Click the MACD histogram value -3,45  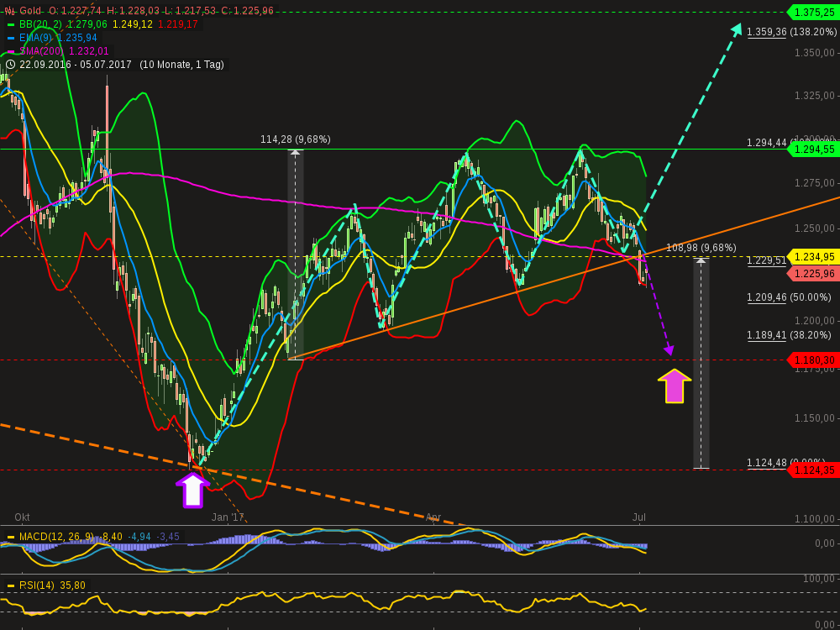168,536
